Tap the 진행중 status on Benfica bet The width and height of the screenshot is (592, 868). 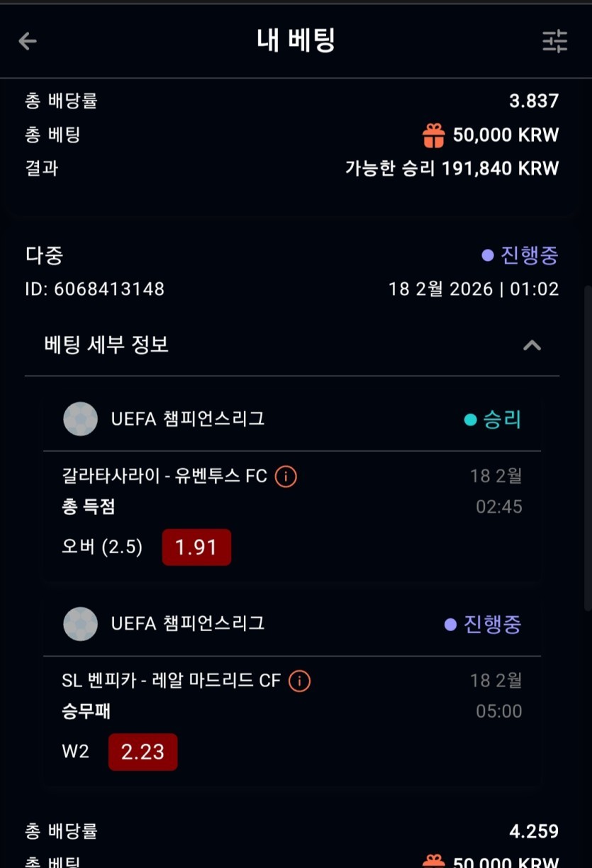(492, 624)
